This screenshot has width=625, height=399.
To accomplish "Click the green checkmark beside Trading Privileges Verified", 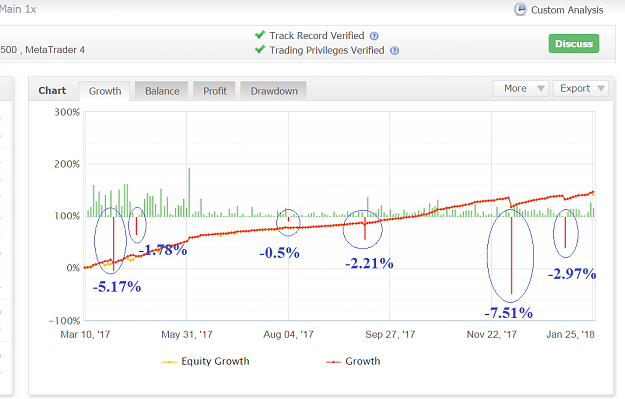I will tap(260, 49).
